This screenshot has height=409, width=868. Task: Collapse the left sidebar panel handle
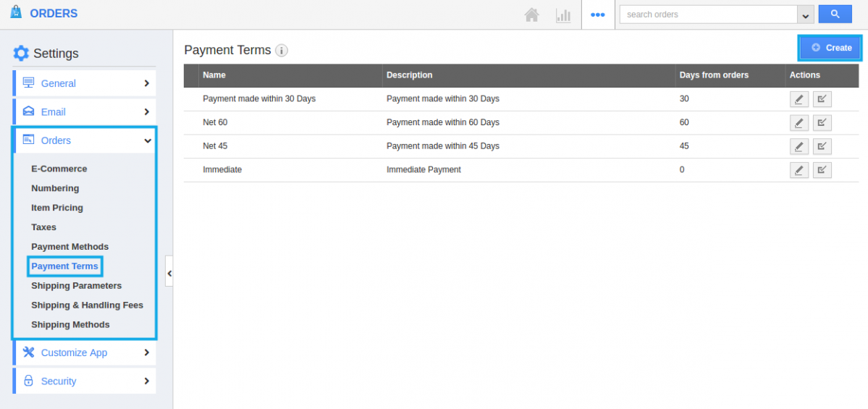(169, 273)
